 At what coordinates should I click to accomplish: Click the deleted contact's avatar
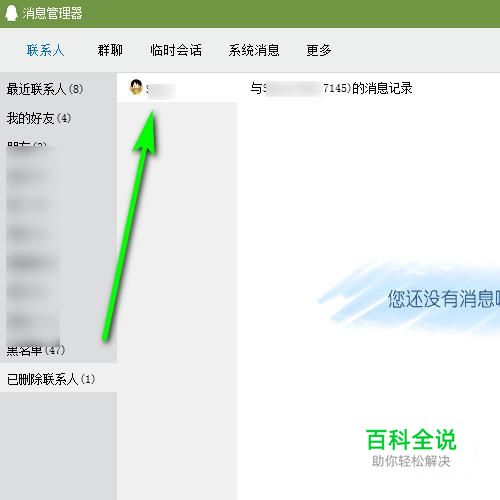136,87
